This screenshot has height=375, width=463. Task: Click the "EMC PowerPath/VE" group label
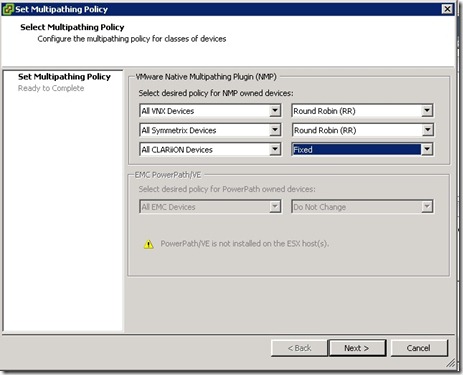(x=168, y=175)
